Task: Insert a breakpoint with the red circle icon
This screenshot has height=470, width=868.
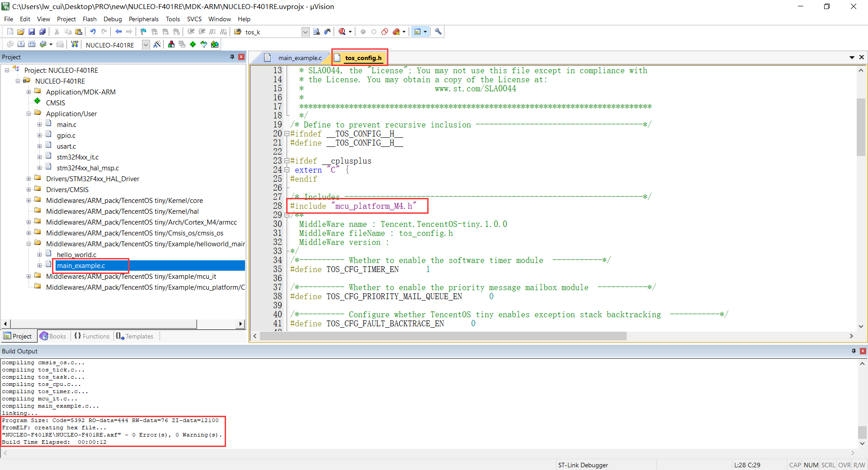Action: click(363, 32)
